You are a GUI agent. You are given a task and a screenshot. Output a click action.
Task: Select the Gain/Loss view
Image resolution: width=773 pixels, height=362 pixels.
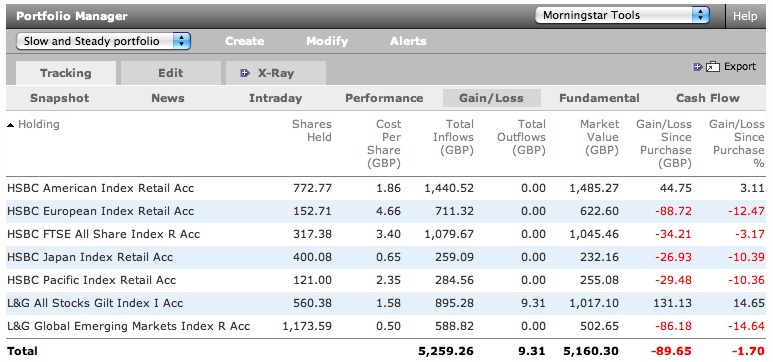(492, 98)
